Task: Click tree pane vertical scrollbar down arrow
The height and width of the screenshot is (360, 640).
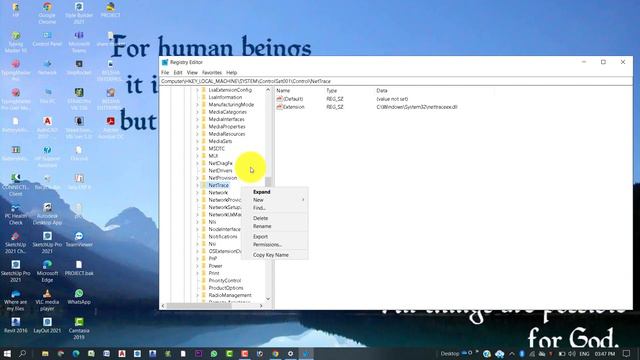Action: tap(268, 299)
